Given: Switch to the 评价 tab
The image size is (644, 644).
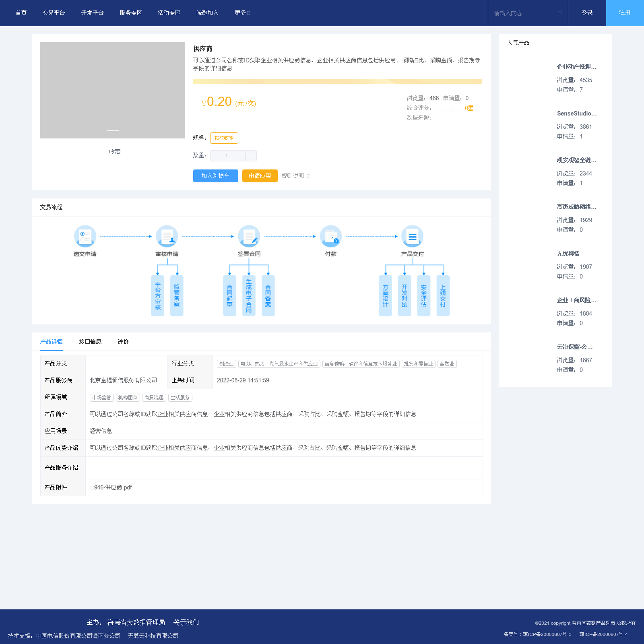Looking at the screenshot, I should click(123, 342).
